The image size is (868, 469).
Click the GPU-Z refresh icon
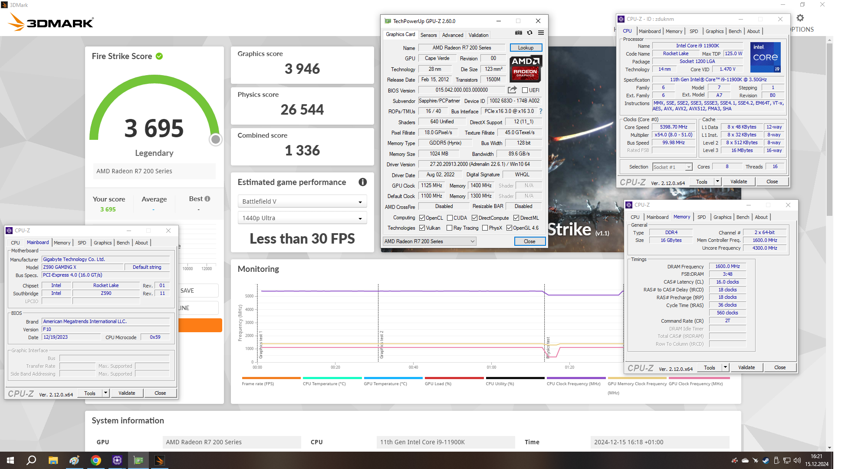(x=529, y=33)
